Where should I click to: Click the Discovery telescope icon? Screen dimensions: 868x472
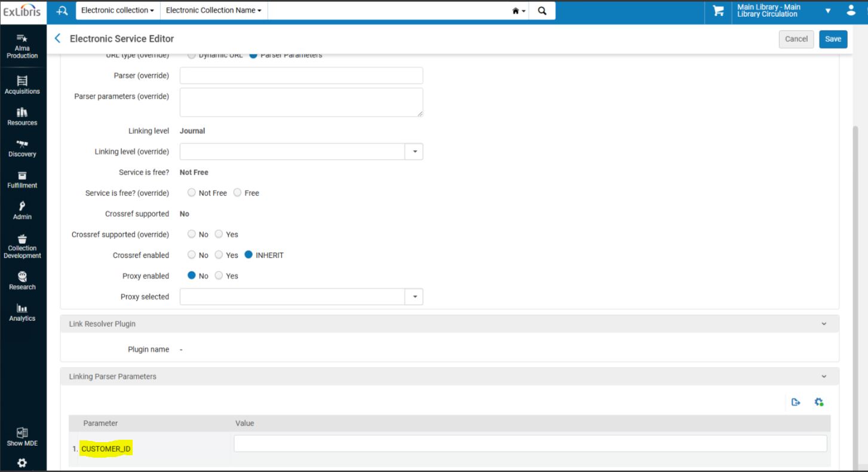22,144
